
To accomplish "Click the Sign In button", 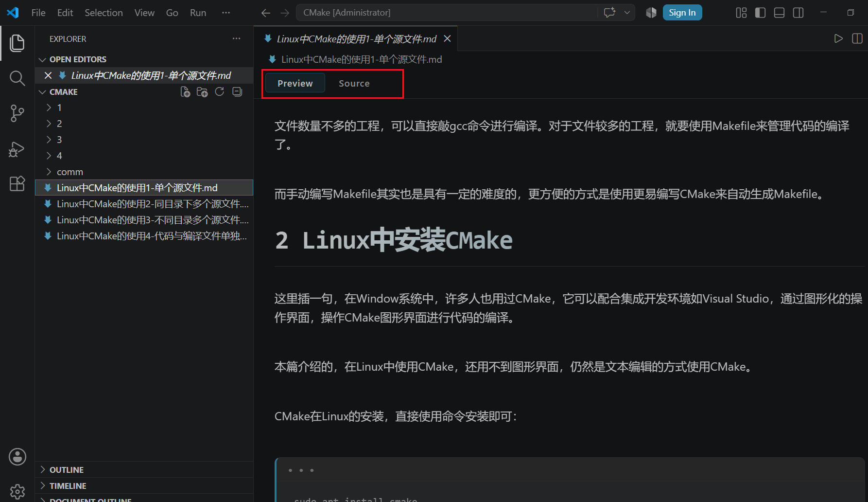I will coord(682,13).
